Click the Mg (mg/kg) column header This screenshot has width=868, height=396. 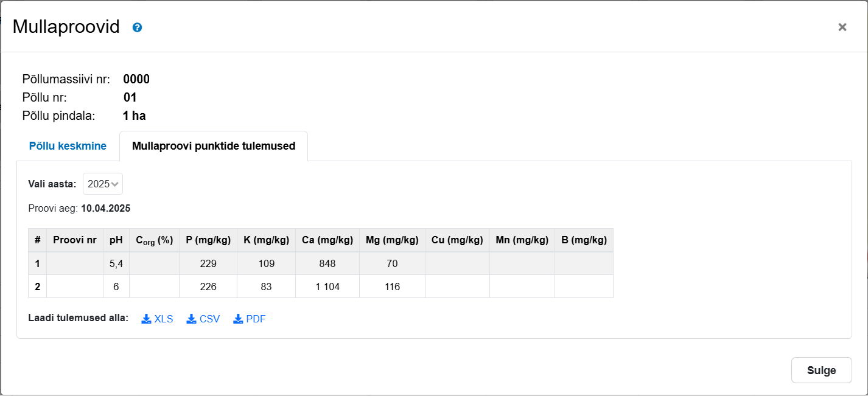[x=392, y=240]
